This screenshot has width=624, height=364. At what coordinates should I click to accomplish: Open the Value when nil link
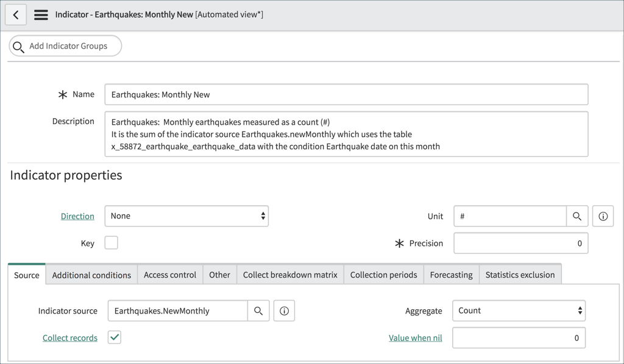[415, 337]
